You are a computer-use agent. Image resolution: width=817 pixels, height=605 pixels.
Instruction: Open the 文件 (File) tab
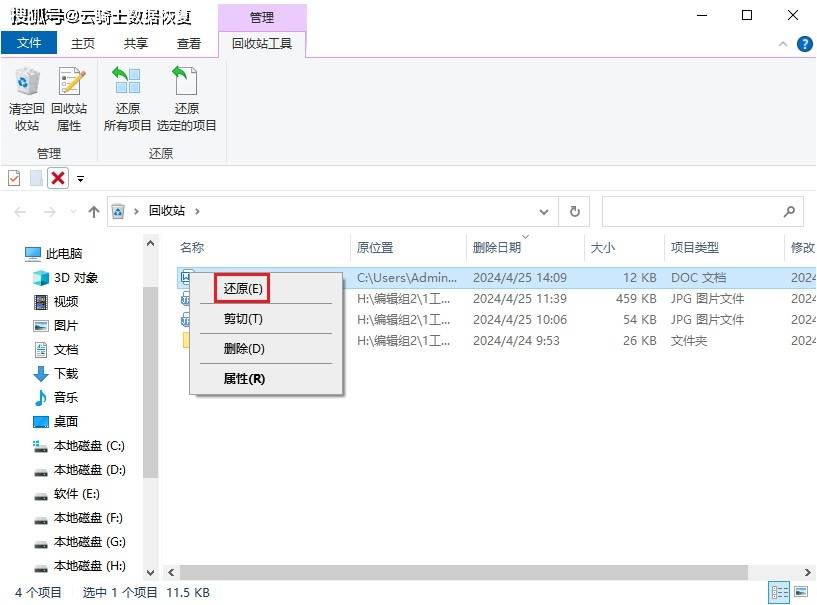29,43
